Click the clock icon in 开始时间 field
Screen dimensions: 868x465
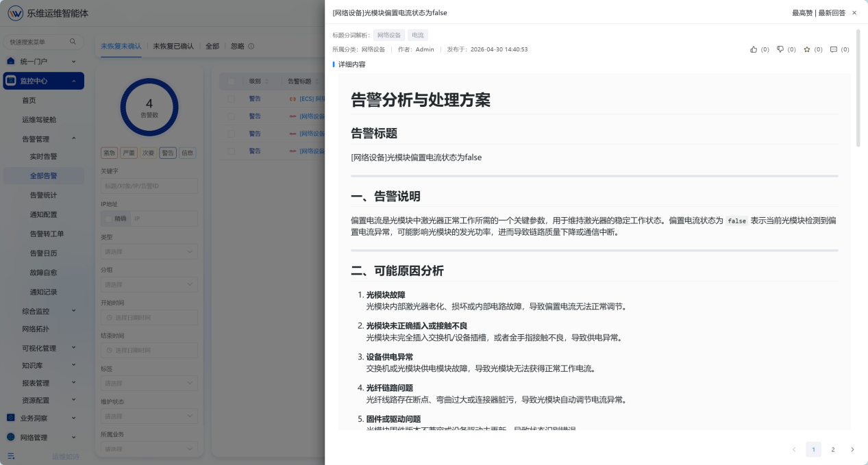tap(108, 318)
